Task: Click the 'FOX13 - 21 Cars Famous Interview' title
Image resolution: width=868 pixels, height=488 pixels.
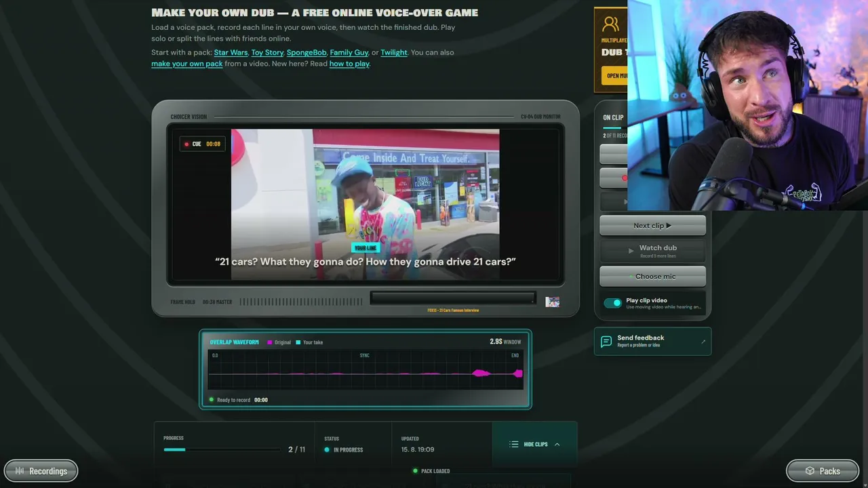Action: coord(453,310)
